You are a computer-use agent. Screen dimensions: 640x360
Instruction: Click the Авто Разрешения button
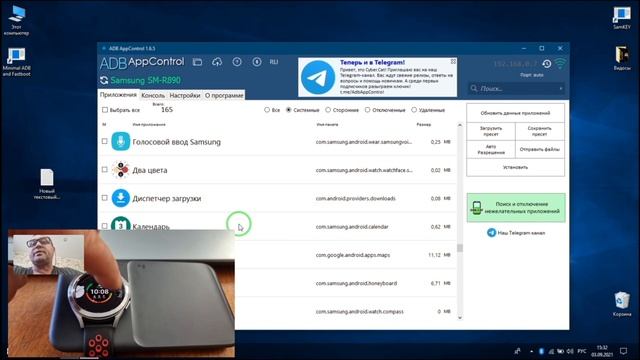click(491, 149)
